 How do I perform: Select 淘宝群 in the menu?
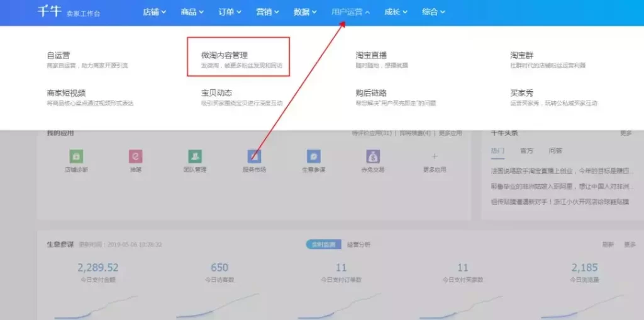click(522, 55)
